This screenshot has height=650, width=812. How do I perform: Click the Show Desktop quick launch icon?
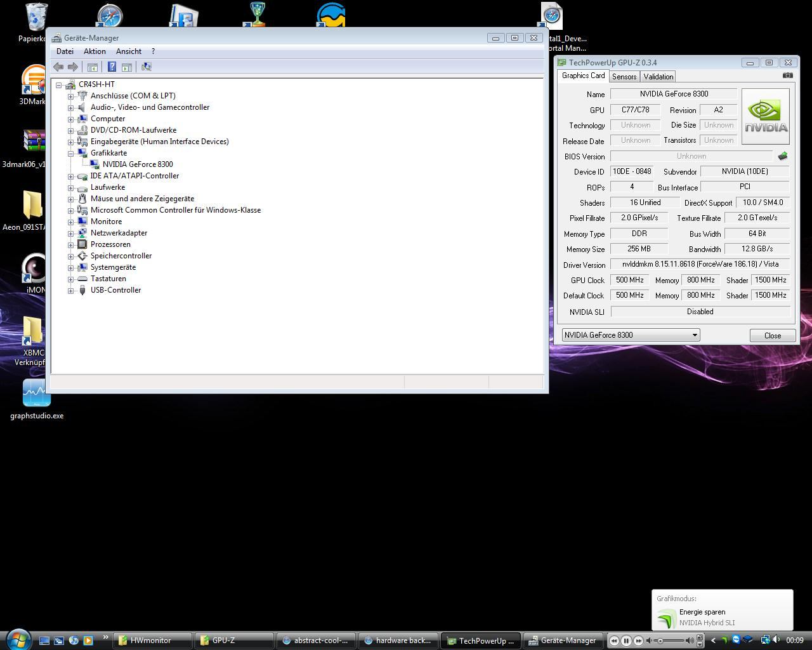tap(44, 640)
